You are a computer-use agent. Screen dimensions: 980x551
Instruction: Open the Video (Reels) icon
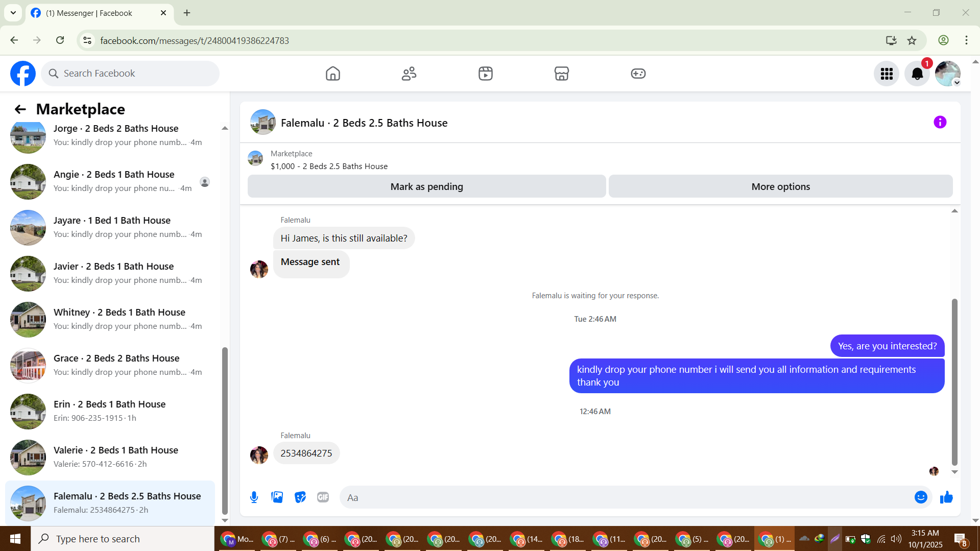486,74
